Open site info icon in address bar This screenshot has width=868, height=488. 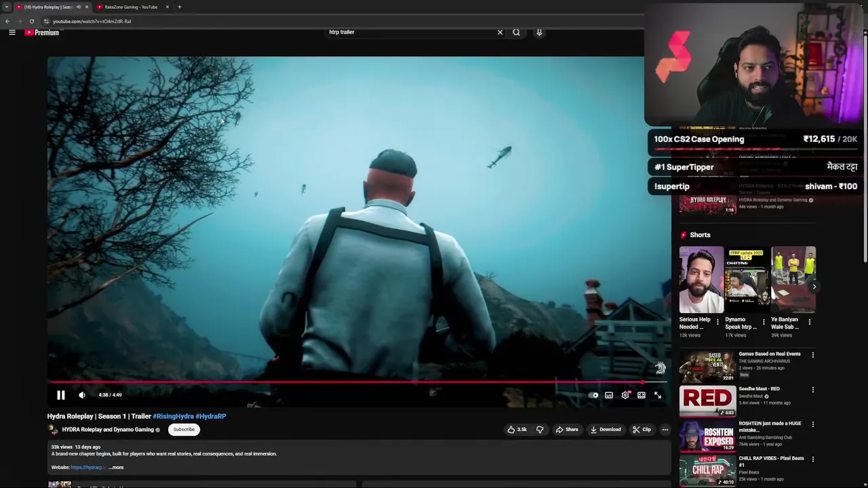(x=46, y=21)
